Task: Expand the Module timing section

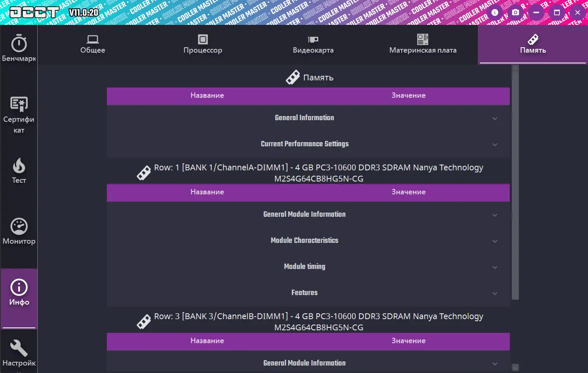Action: (x=308, y=267)
